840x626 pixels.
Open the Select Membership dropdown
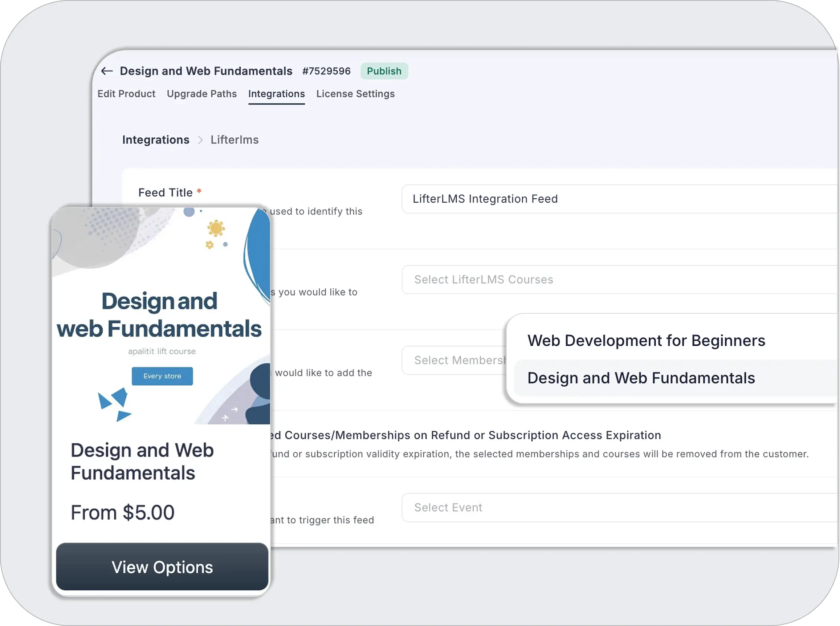pos(454,360)
